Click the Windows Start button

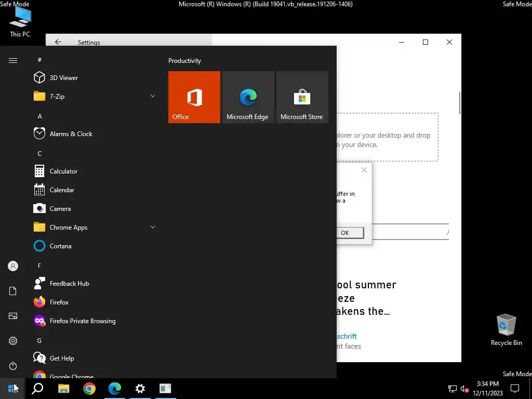click(12, 389)
